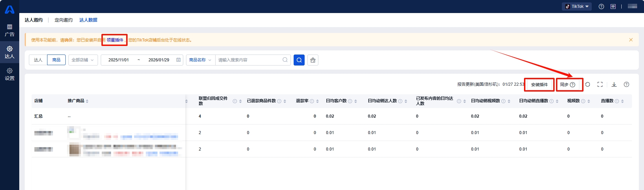Open the 商品名称 search type dropdown
The image size is (644, 190).
(200, 60)
